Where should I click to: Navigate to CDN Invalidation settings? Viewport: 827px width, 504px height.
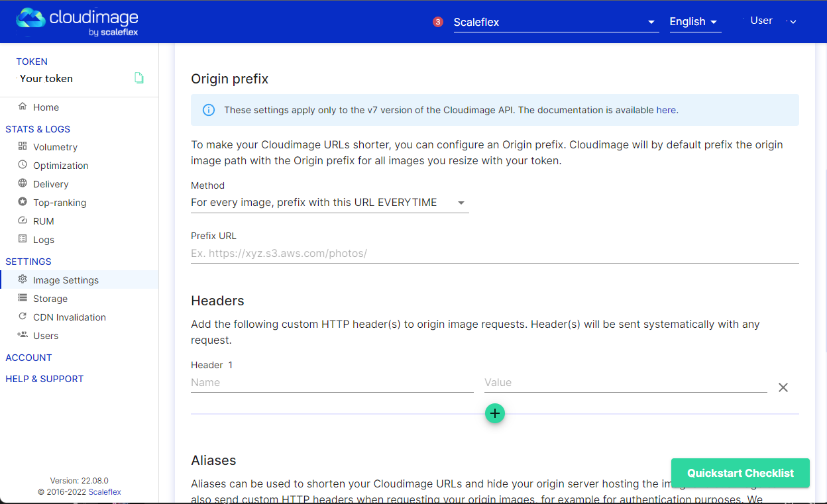click(69, 317)
